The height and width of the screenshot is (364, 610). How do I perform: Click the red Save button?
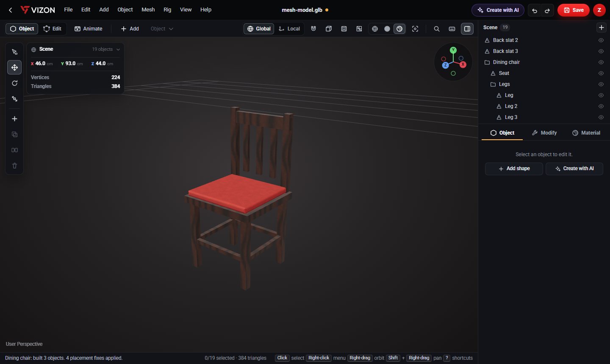click(574, 10)
